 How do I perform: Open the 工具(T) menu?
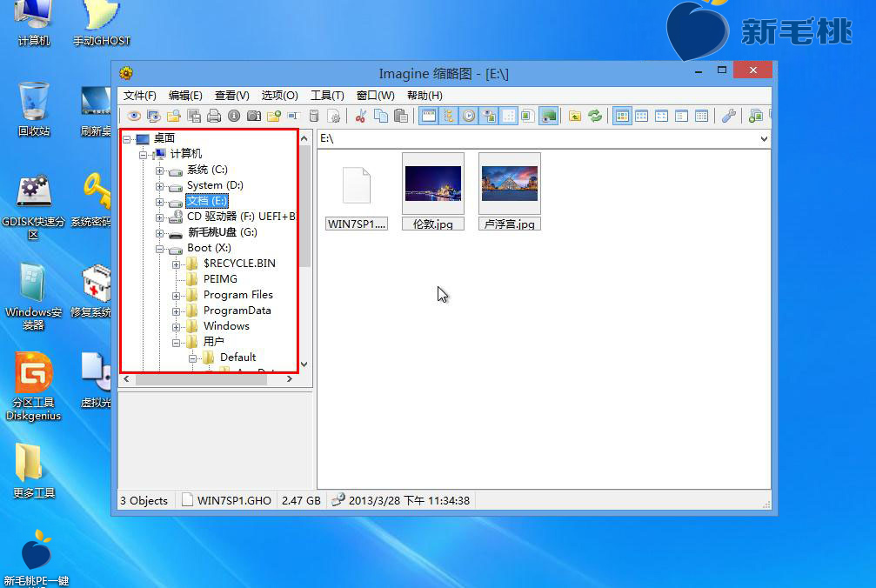[x=327, y=96]
